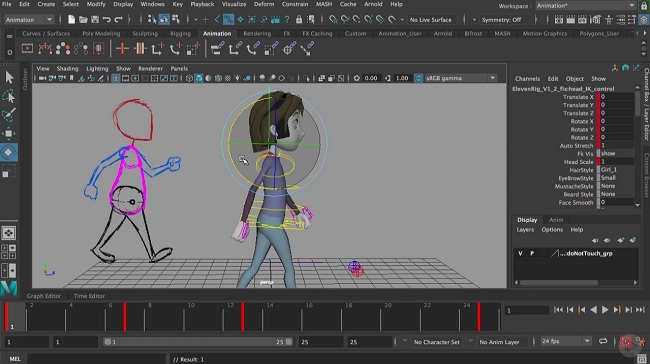The height and width of the screenshot is (364, 650).
Task: Open the Constrain menu
Action: [295, 4]
